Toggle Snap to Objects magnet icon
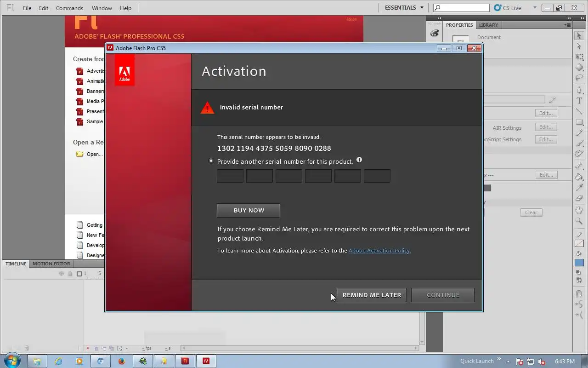The height and width of the screenshot is (368, 588). pos(579,294)
